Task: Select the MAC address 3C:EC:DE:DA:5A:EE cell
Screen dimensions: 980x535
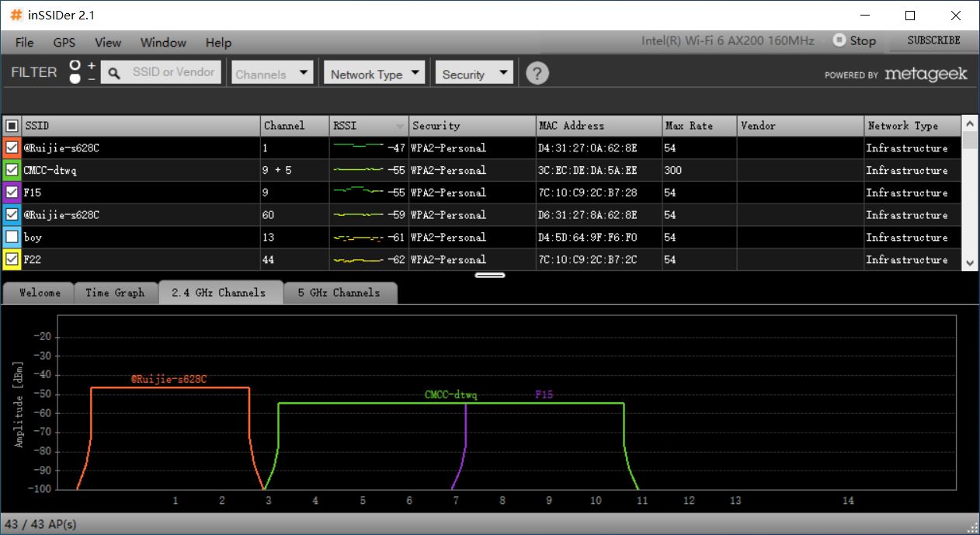Action: tap(599, 170)
